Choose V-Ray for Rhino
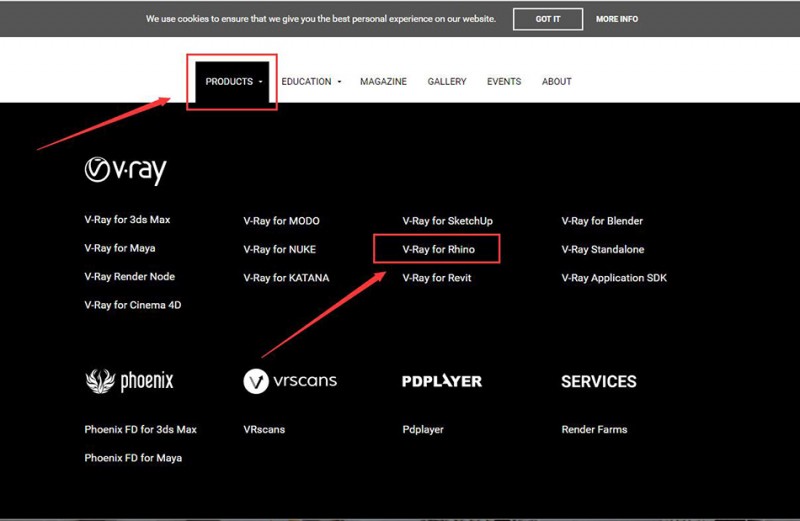Screen dimensions: 800x521 coord(438,250)
